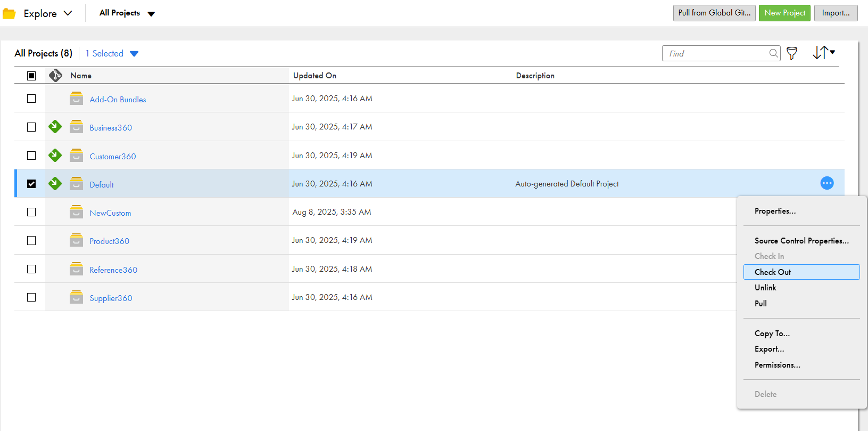
Task: Open the Product360 project link
Action: tap(109, 241)
